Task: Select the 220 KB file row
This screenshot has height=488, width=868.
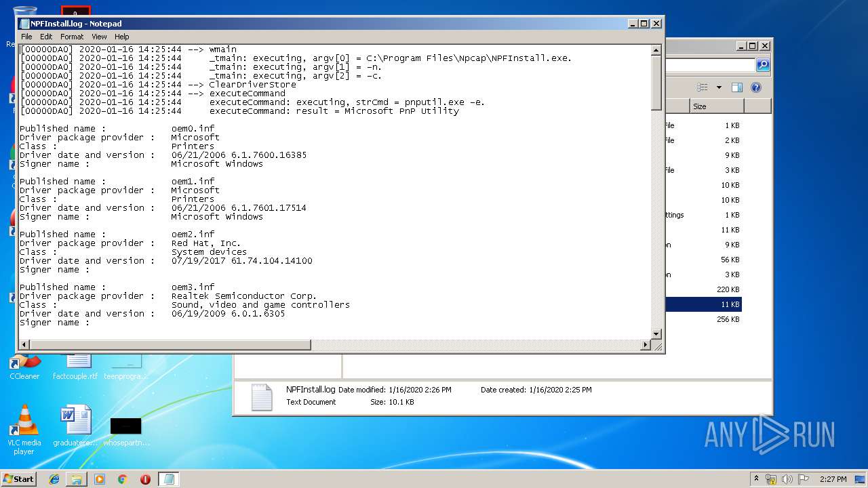Action: coord(703,289)
